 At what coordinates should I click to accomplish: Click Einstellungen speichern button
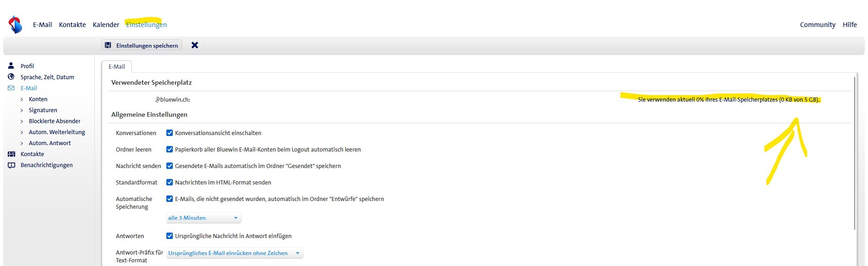[x=142, y=45]
